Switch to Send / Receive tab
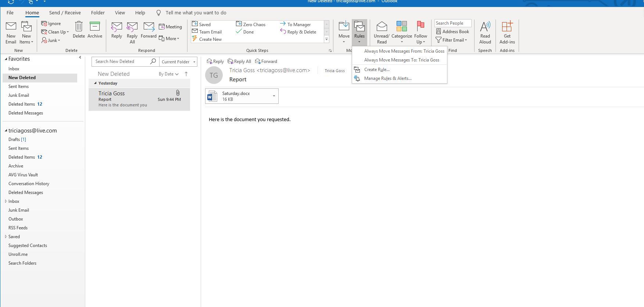 pos(65,13)
